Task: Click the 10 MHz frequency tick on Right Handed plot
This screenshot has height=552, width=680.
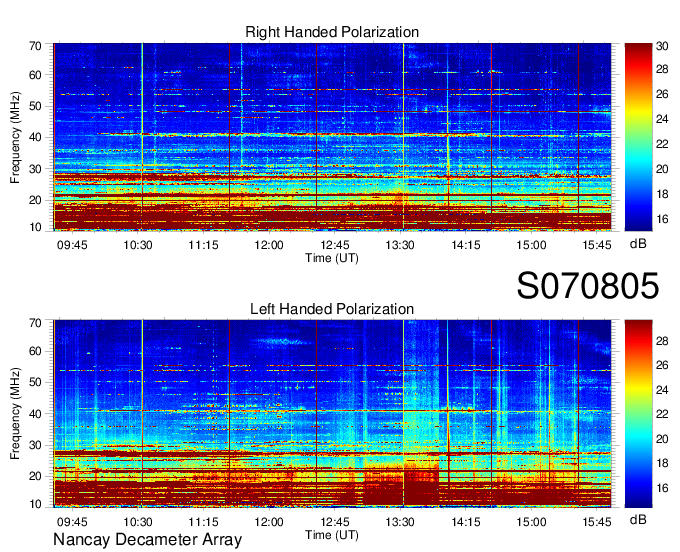Action: [35, 227]
